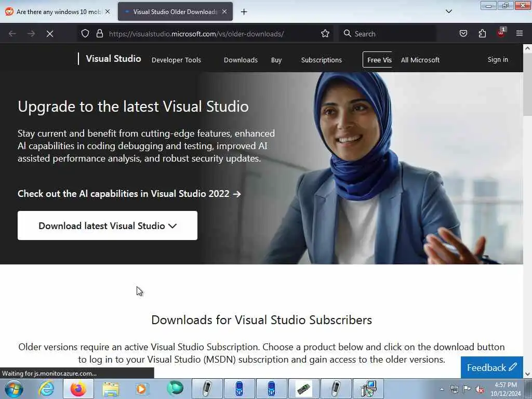Click the page scrollbar up arrow

click(527, 48)
